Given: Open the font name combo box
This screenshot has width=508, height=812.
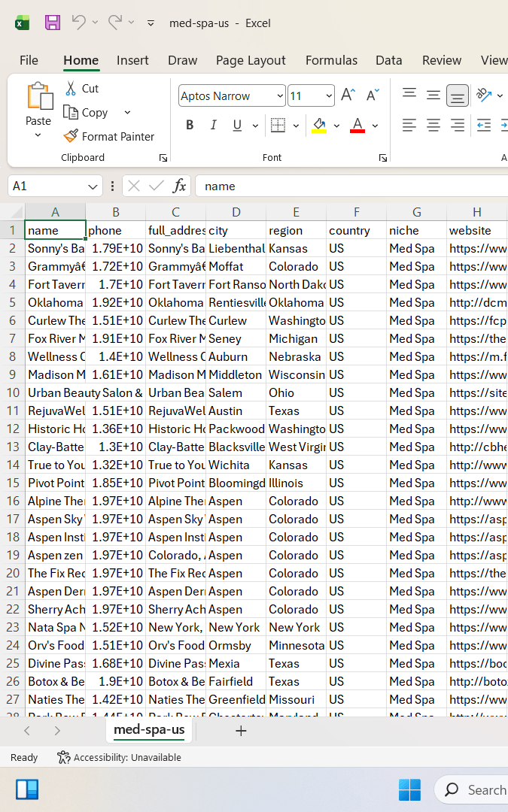Looking at the screenshot, I should pyautogui.click(x=232, y=95).
